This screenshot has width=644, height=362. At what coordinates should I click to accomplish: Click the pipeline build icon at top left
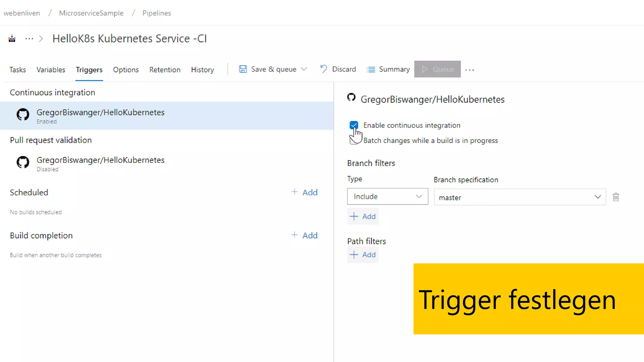[x=12, y=39]
